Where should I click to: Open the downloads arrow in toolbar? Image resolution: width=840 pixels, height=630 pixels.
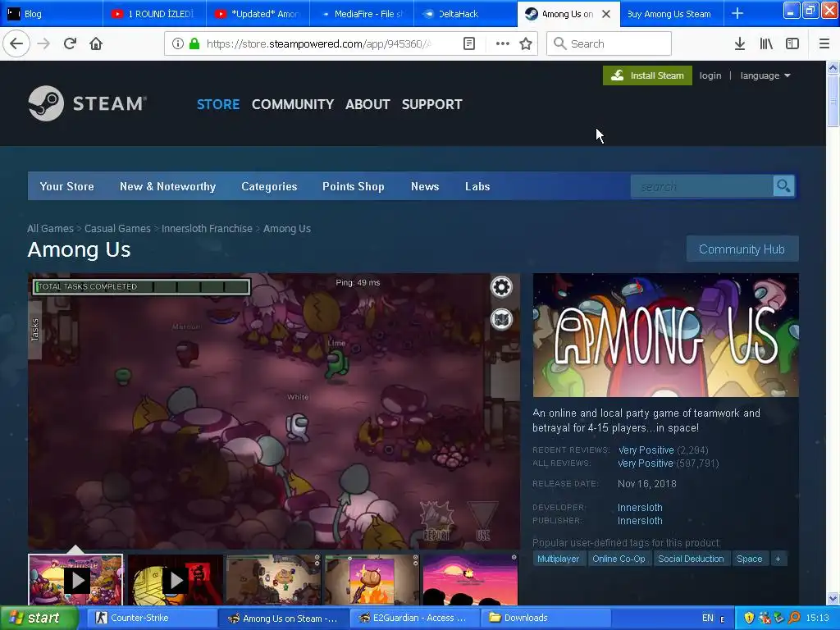point(739,43)
